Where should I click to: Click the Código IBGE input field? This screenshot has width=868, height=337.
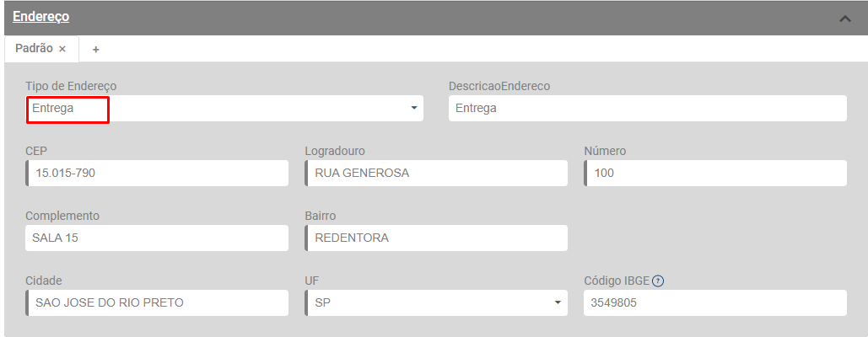[x=714, y=302]
